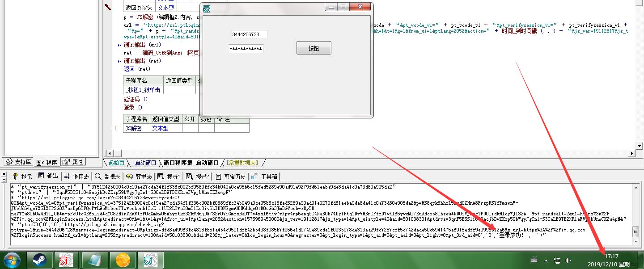This screenshot has height=269, width=644.
Task: Switch to the 提示 output tab
Action: 22,177
